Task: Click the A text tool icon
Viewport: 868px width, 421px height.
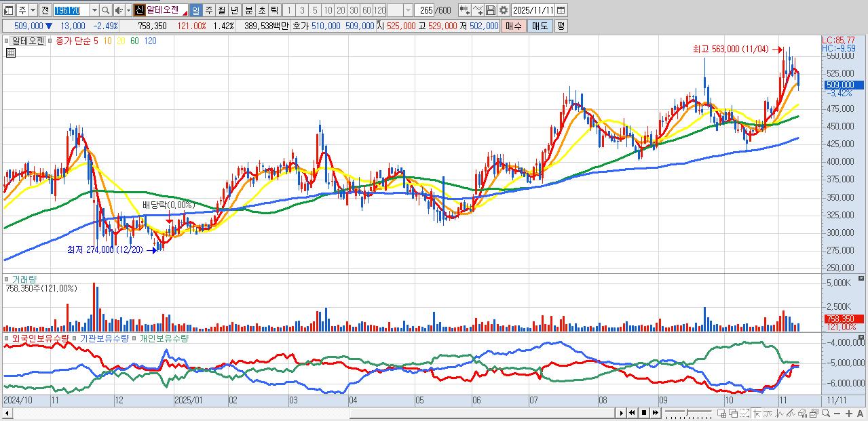Action: click(860, 413)
